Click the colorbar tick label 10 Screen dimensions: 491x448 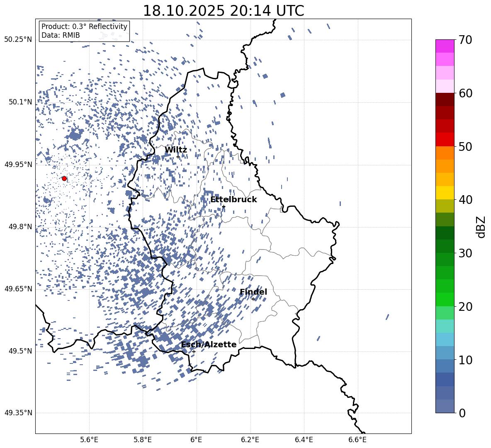click(465, 360)
